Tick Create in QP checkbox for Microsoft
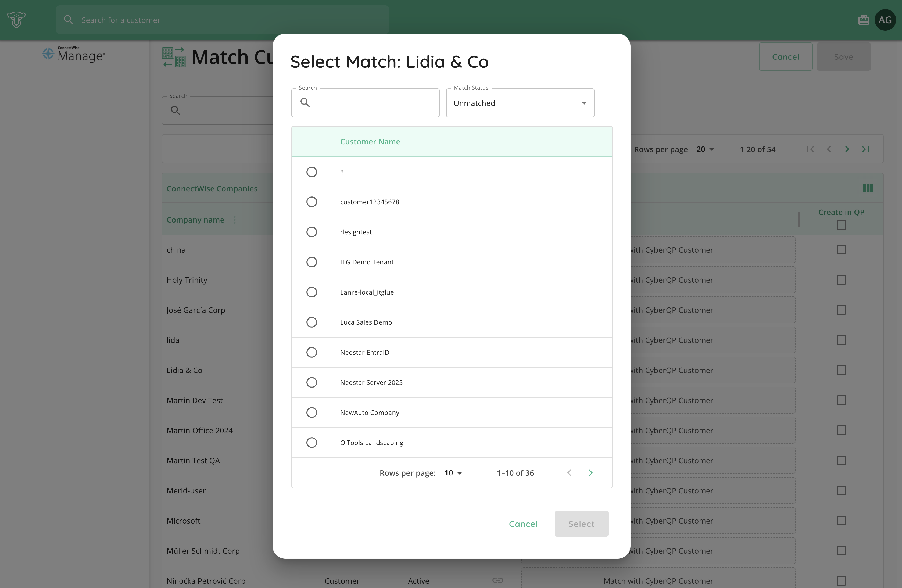This screenshot has width=902, height=588. [841, 521]
